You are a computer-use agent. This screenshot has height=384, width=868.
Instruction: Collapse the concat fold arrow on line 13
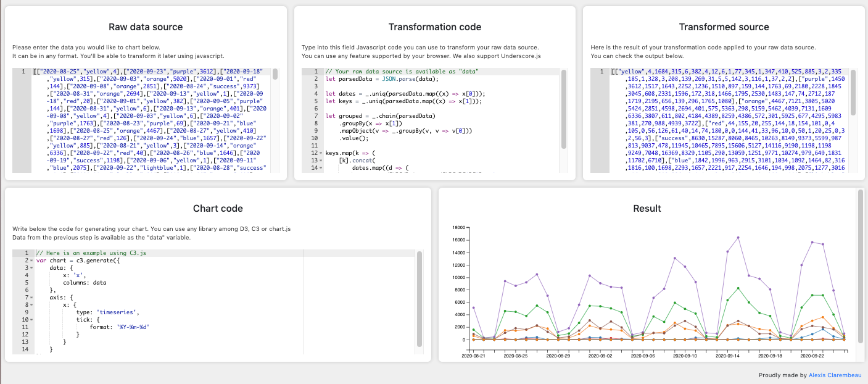(x=321, y=160)
